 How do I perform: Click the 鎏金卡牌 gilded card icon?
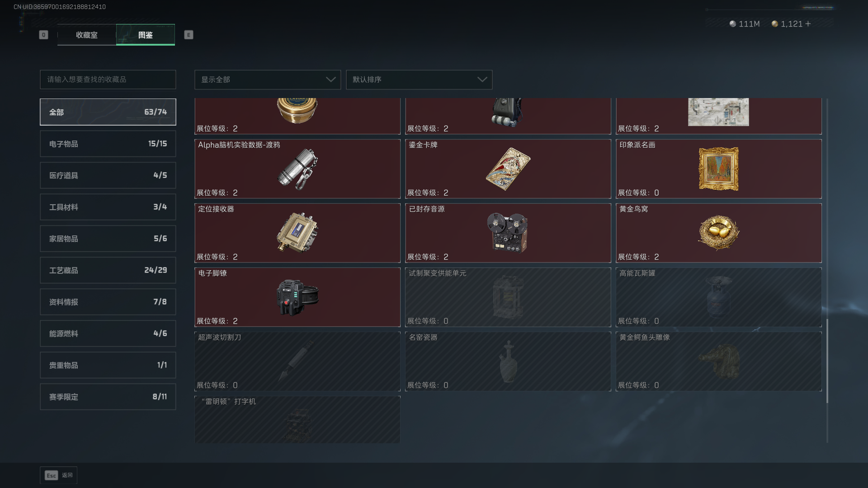click(508, 169)
